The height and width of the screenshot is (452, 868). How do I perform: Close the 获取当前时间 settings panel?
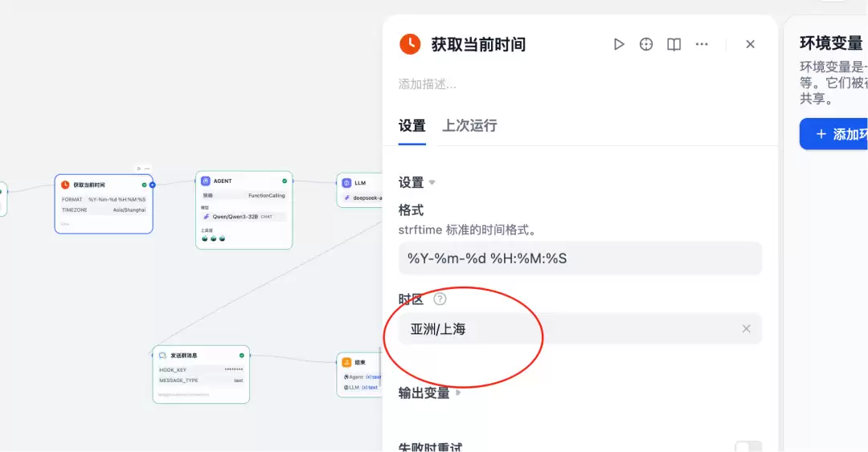point(750,44)
